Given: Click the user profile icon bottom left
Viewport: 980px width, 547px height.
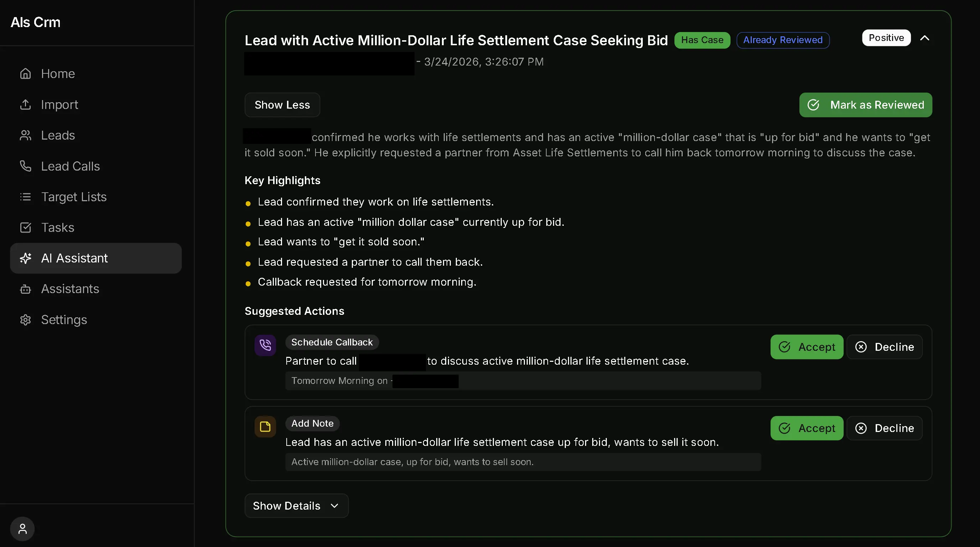Looking at the screenshot, I should tap(22, 528).
